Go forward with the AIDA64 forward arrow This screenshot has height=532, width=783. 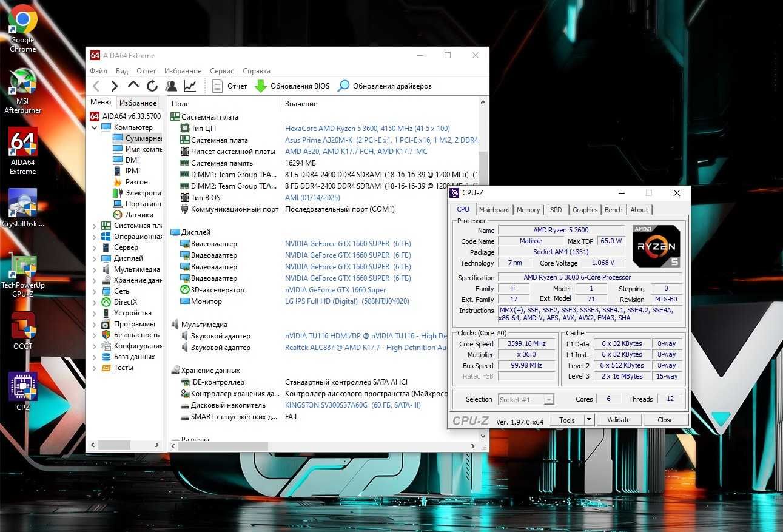point(115,86)
